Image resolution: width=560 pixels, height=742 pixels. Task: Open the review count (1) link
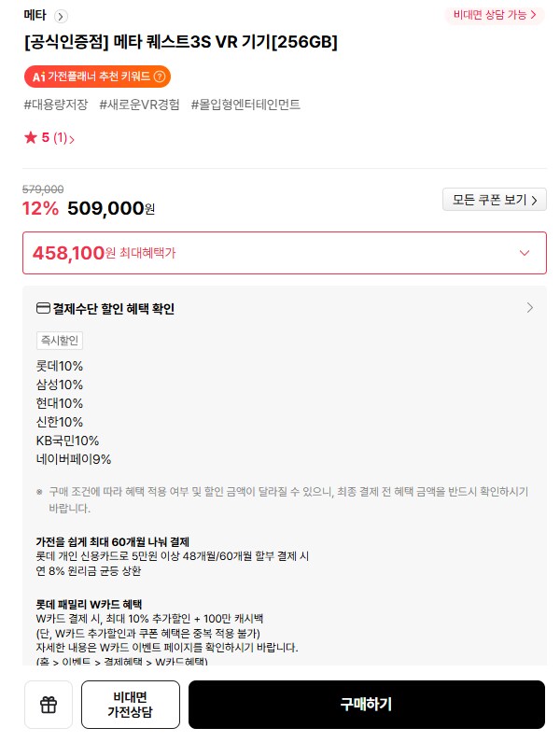pos(63,139)
